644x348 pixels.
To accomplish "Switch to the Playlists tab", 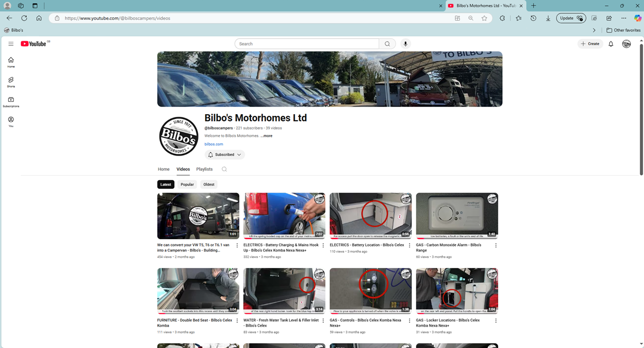I will tap(204, 169).
